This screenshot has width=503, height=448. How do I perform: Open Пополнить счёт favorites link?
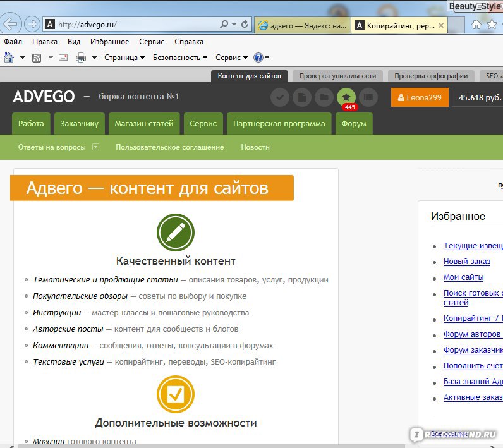tap(473, 366)
